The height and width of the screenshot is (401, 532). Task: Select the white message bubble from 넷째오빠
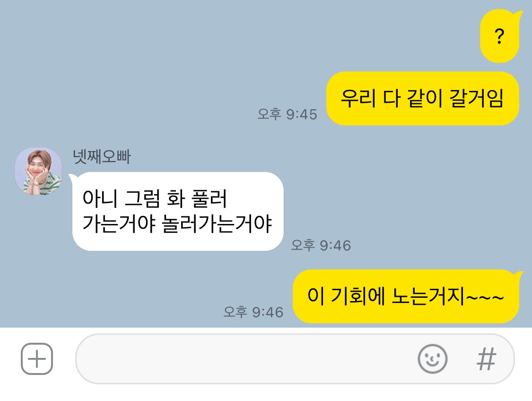click(x=177, y=211)
